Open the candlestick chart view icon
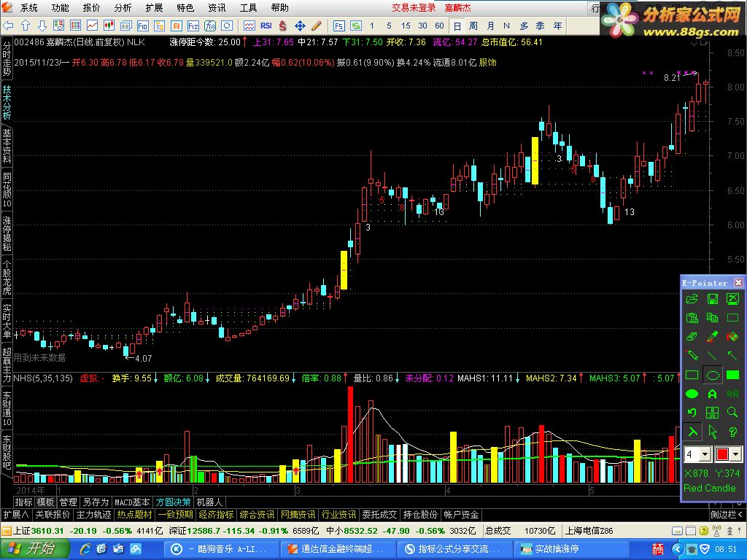The height and width of the screenshot is (560, 747). 109,26
